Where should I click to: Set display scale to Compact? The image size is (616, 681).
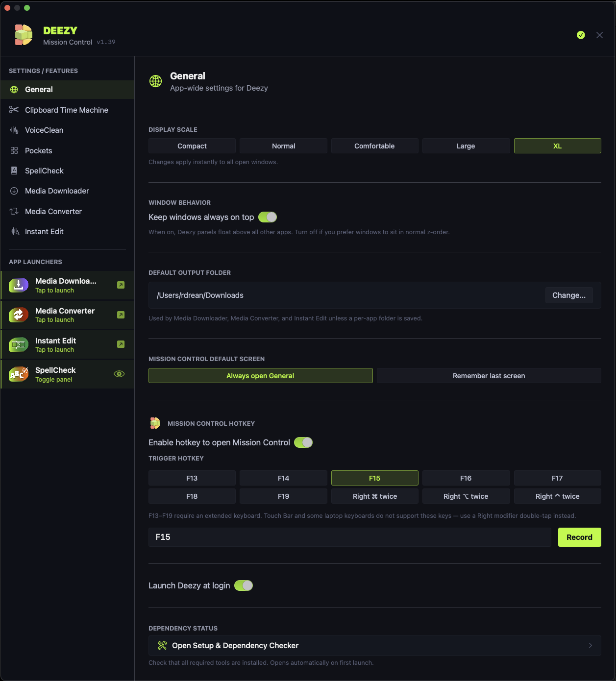click(192, 146)
